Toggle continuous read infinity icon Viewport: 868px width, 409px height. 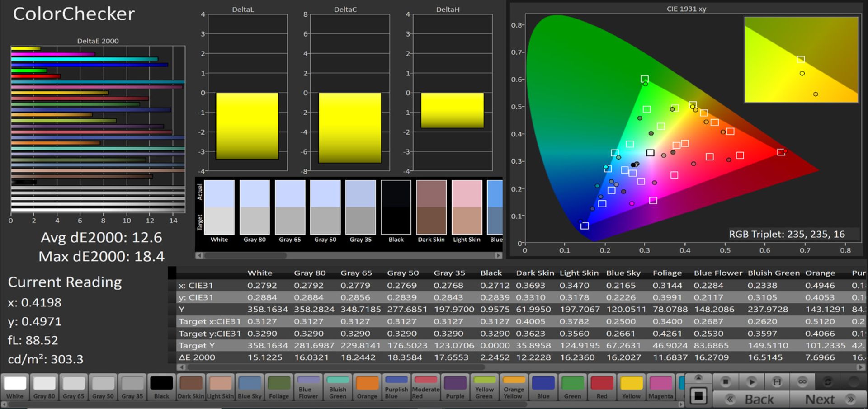[x=802, y=382]
